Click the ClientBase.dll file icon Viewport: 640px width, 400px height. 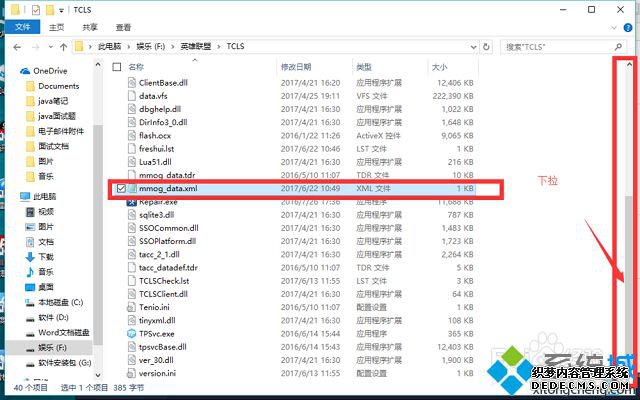click(131, 83)
